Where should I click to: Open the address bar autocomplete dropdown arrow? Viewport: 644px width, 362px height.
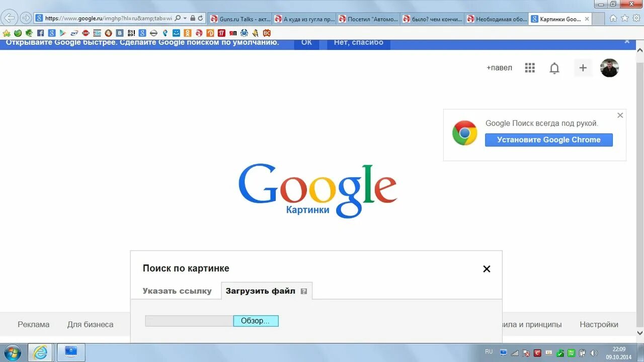[185, 18]
